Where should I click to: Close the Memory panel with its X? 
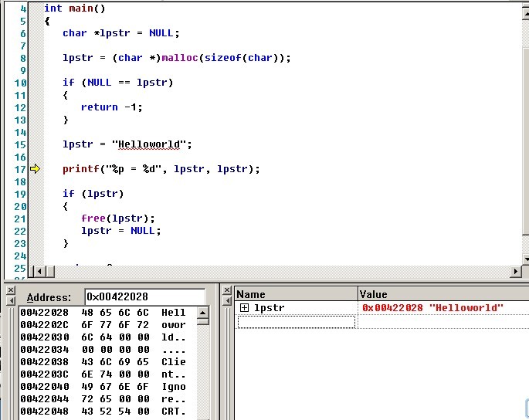pos(10,290)
